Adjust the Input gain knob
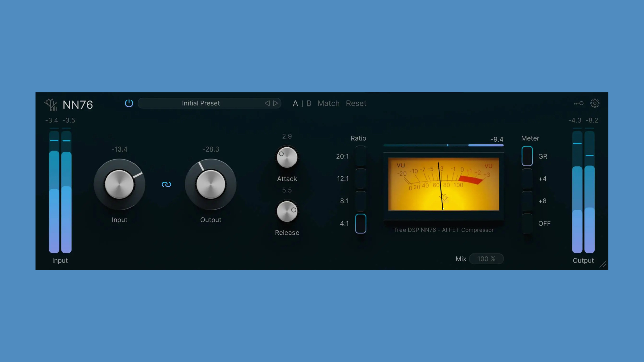The width and height of the screenshot is (644, 362). pos(119,184)
